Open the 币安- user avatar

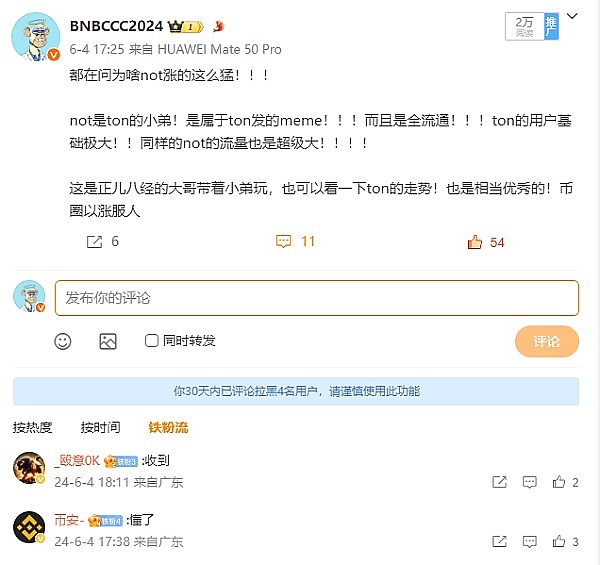point(29,527)
